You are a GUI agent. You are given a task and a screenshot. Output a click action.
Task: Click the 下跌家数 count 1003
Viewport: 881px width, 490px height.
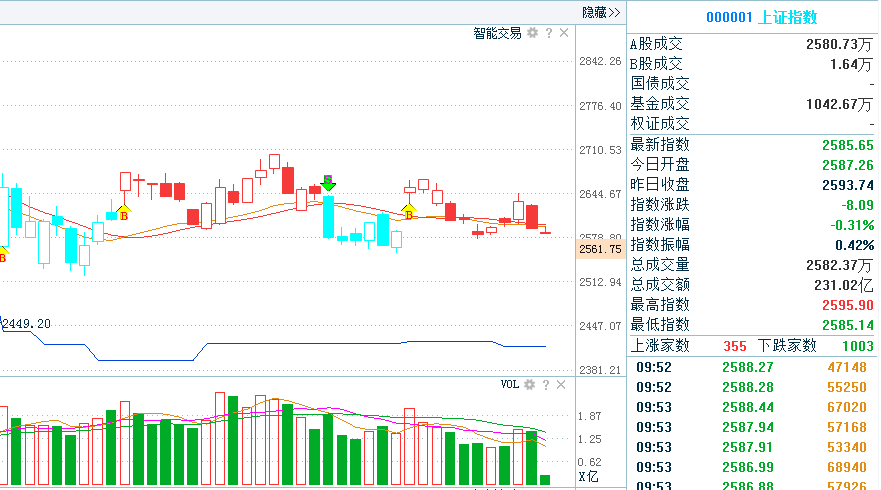click(857, 346)
